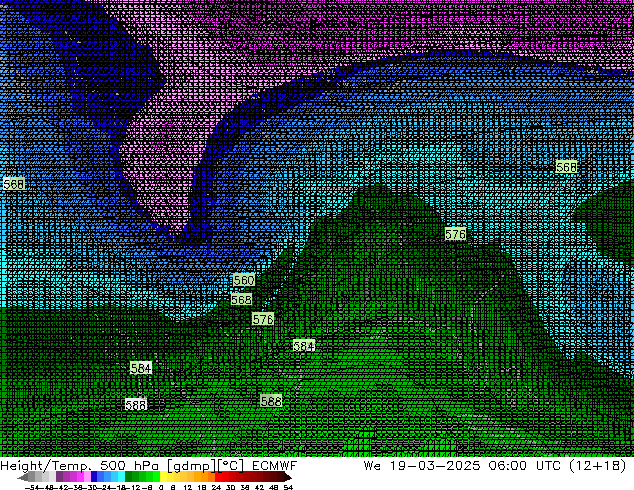This screenshot has width=634, height=490.
Task: Select the dark blue legend swatch
Action: coord(94,476)
